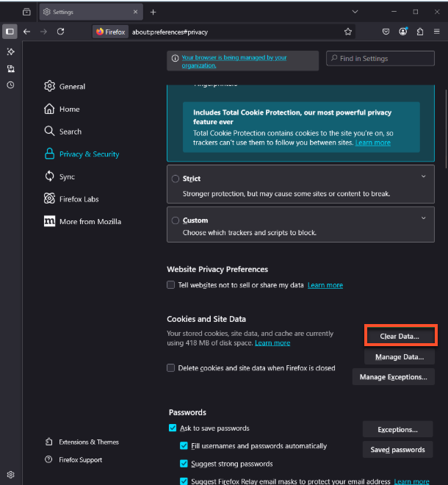Open General settings category

point(65,86)
